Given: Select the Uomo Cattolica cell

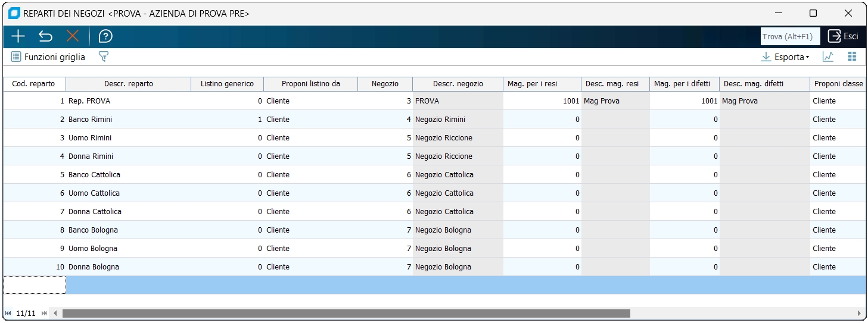Looking at the screenshot, I should coord(128,193).
